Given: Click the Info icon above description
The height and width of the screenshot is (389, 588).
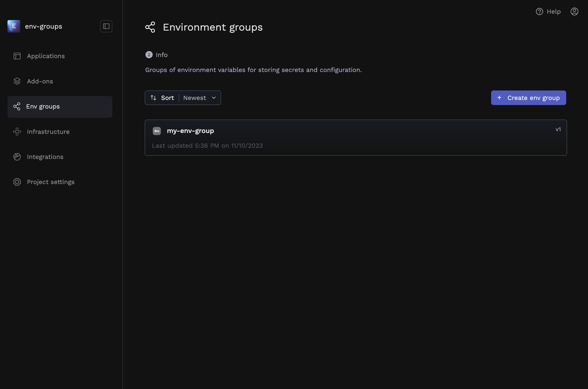Looking at the screenshot, I should [x=149, y=55].
